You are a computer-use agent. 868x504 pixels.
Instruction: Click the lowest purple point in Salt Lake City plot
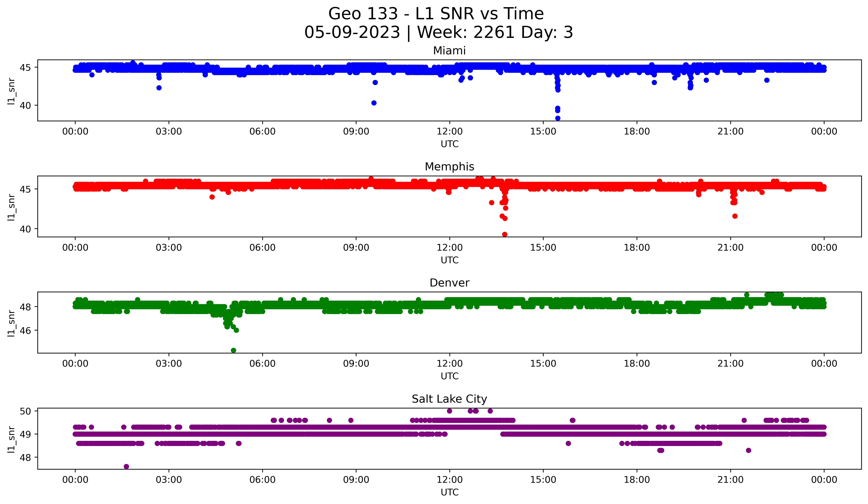(126, 466)
